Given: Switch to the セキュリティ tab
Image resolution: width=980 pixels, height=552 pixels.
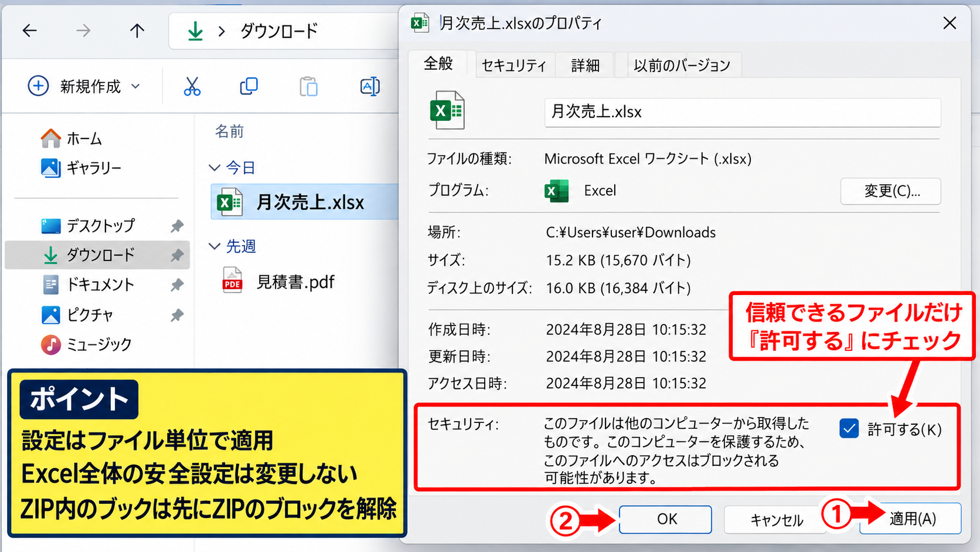Looking at the screenshot, I should (513, 65).
